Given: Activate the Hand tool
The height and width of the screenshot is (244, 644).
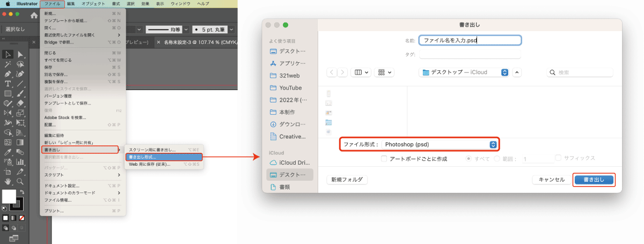Looking at the screenshot, I should [x=8, y=181].
